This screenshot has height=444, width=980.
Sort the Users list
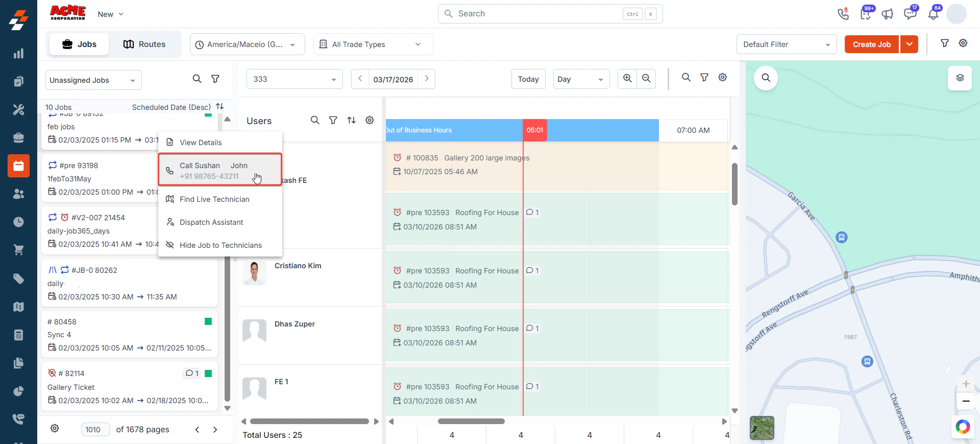(351, 120)
